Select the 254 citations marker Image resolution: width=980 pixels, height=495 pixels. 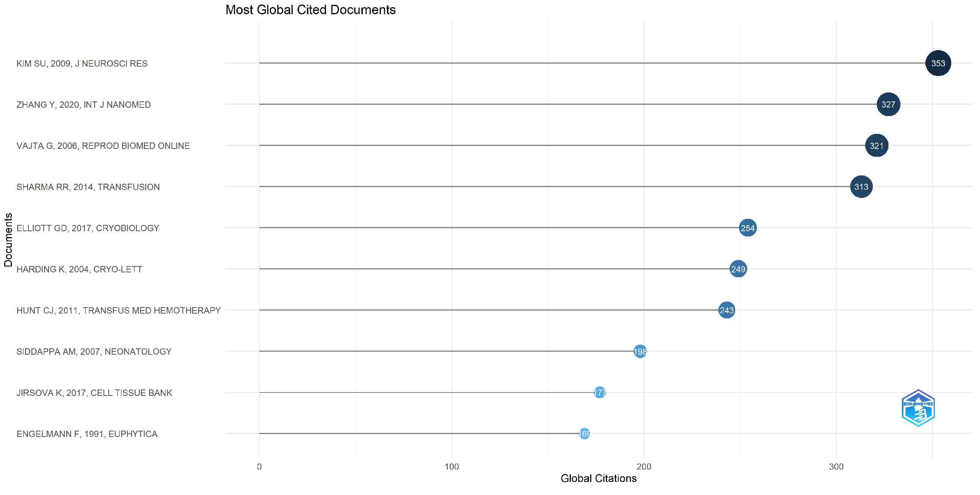[747, 228]
